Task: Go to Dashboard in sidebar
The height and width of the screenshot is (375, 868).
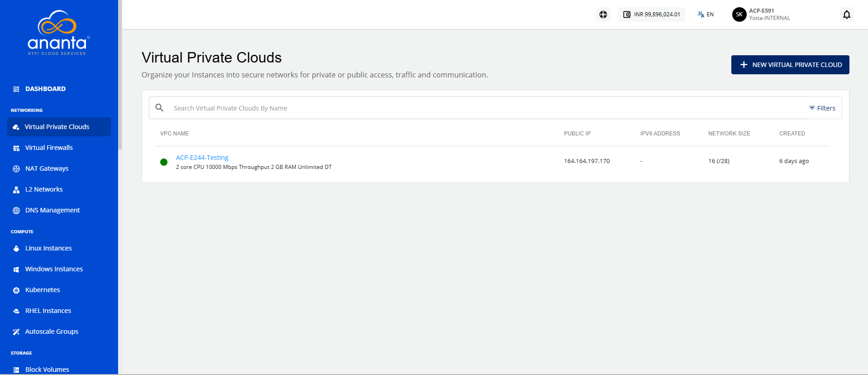Action: tap(45, 89)
